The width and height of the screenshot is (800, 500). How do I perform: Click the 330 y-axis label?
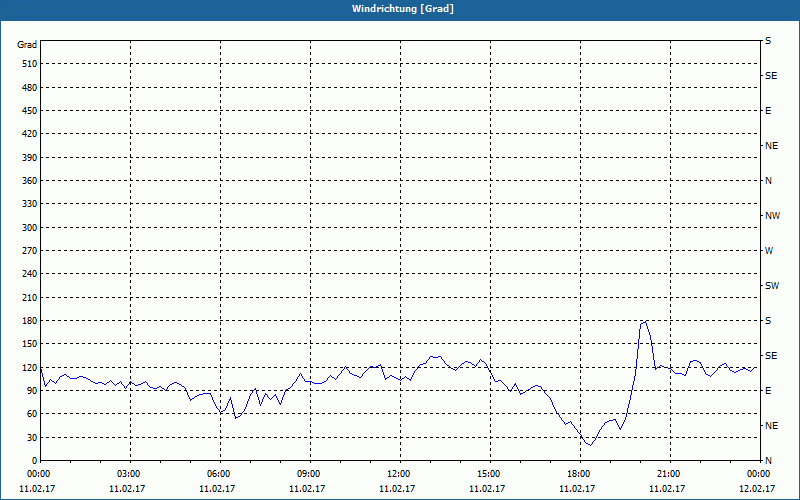pyautogui.click(x=30, y=204)
